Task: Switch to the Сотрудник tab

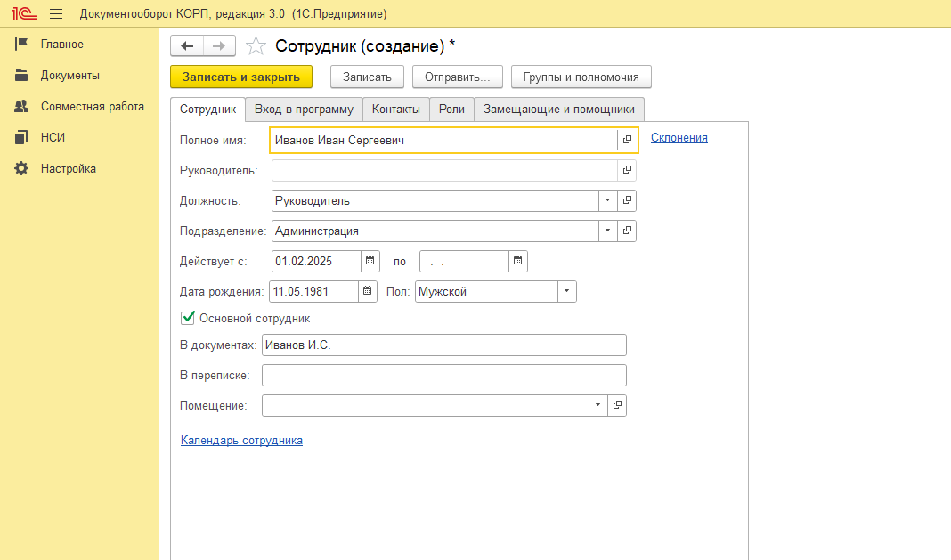Action: 207,110
